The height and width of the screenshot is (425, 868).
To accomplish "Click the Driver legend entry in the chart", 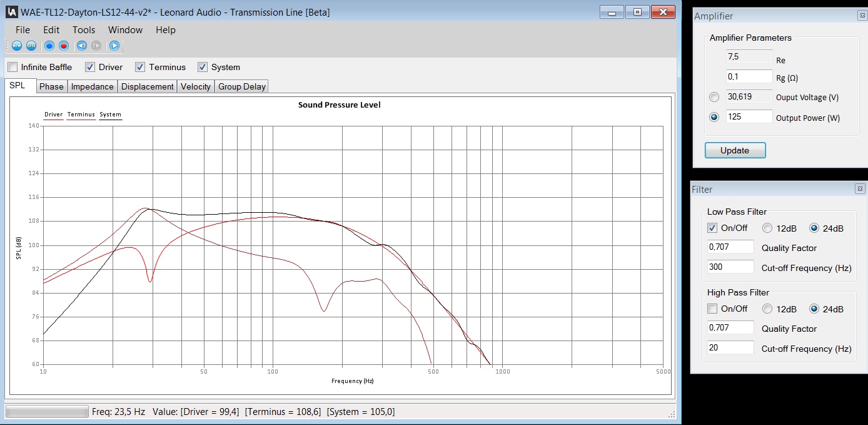I will 53,115.
